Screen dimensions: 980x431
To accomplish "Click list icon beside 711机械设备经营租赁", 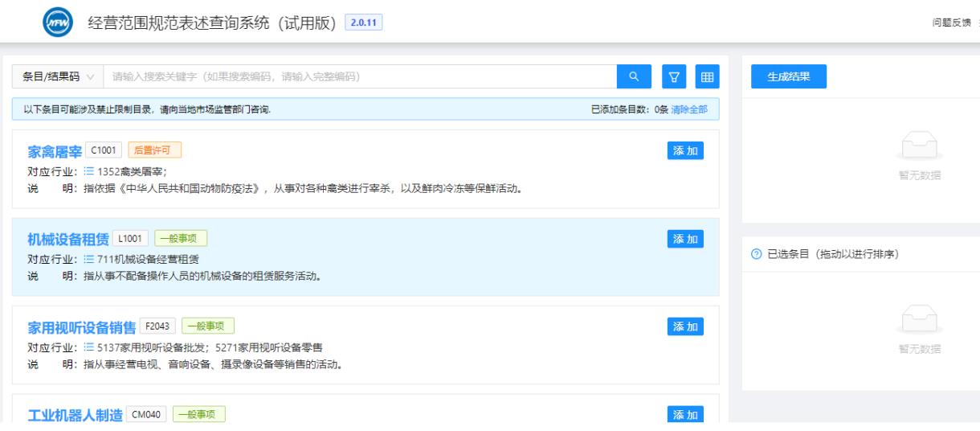I will (x=89, y=259).
